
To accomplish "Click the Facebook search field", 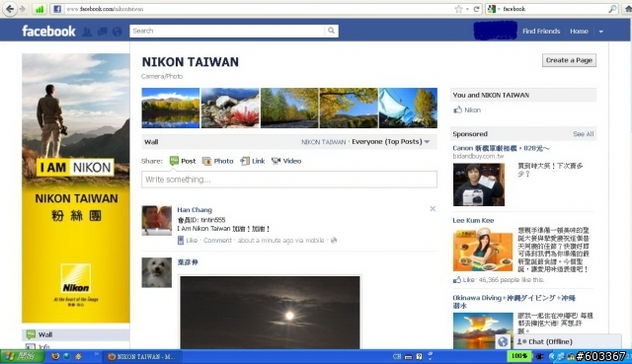I will coord(227,31).
